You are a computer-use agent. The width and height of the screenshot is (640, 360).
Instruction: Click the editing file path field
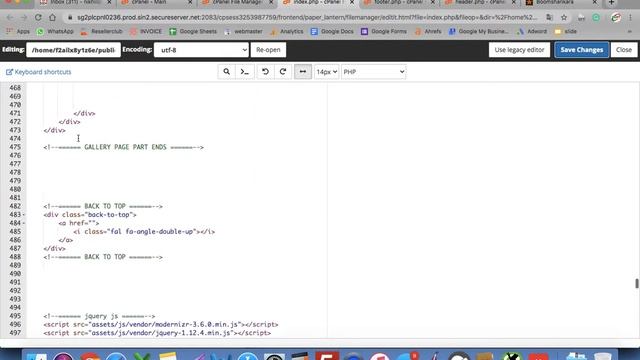click(73, 50)
